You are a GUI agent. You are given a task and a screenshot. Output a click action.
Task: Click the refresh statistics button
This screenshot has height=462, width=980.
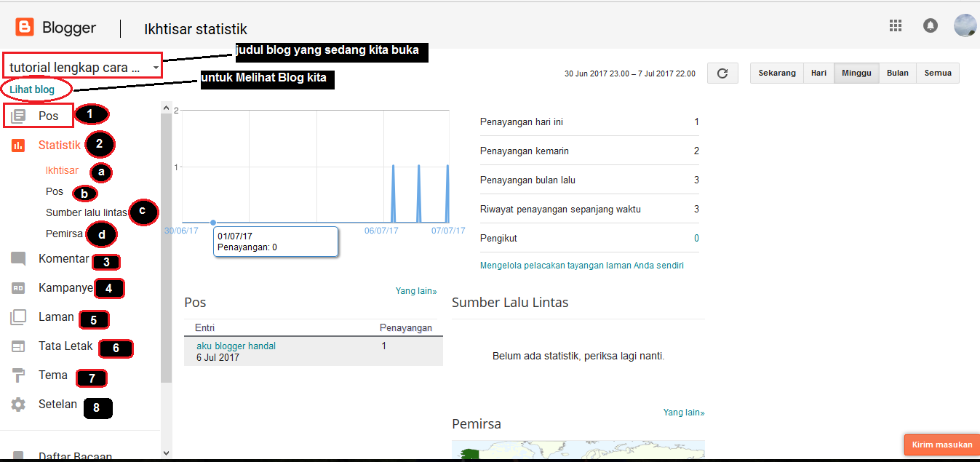pyautogui.click(x=722, y=73)
